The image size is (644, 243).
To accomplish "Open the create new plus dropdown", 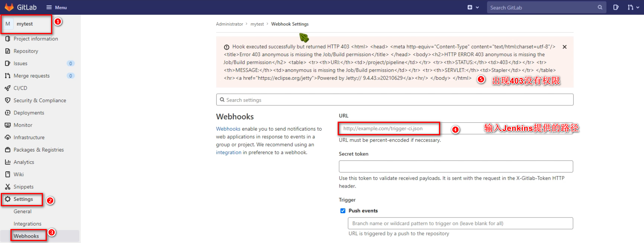I will click(473, 7).
